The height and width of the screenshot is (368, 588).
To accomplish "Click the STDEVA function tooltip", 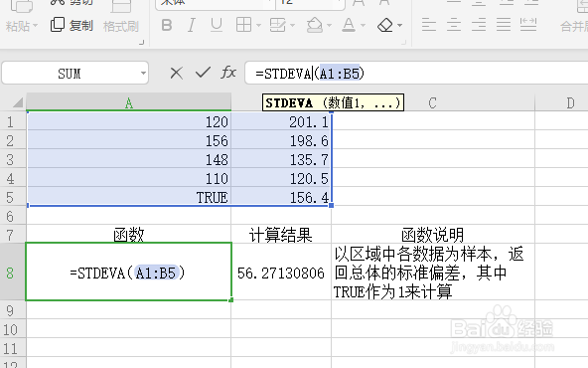I will (333, 102).
